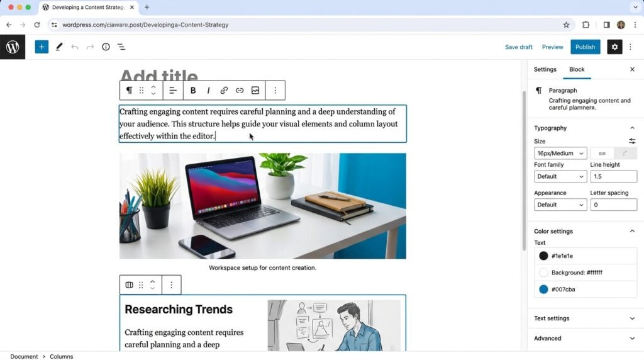Click Columns in the breadcrumb
Image resolution: width=644 pixels, height=360 pixels.
(61, 356)
